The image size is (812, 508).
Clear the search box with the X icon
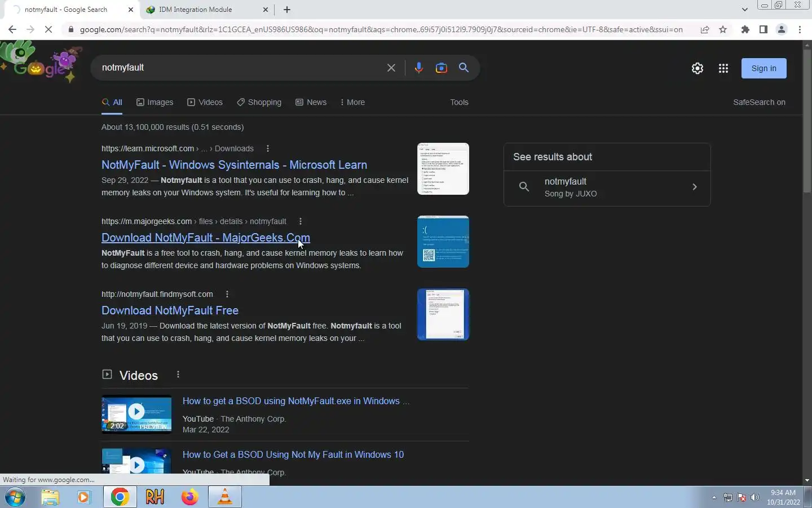(x=391, y=68)
